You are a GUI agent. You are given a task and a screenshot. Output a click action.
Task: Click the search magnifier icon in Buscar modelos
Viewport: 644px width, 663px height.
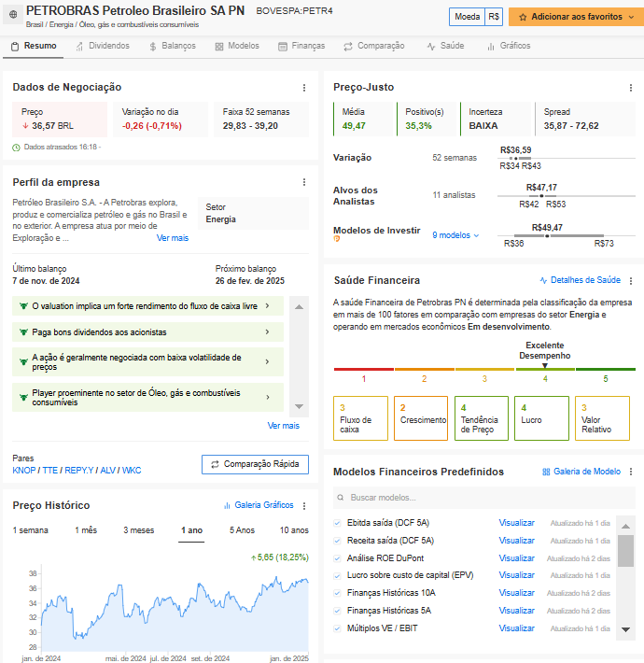pos(340,498)
